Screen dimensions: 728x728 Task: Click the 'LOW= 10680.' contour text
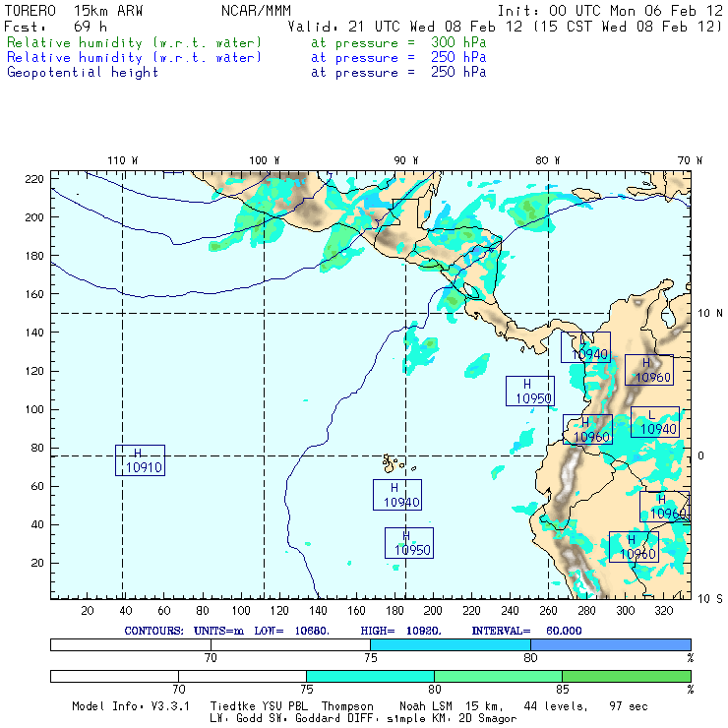click(x=291, y=631)
